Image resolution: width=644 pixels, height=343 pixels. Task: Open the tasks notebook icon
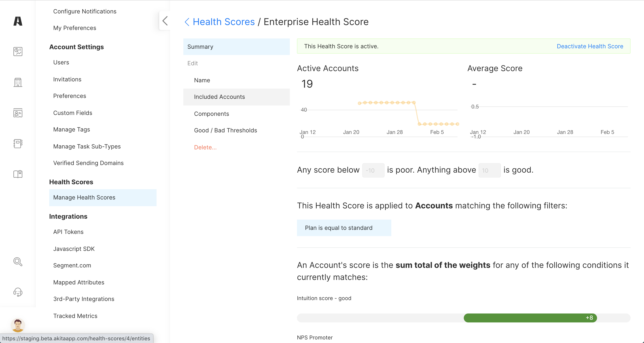(18, 144)
